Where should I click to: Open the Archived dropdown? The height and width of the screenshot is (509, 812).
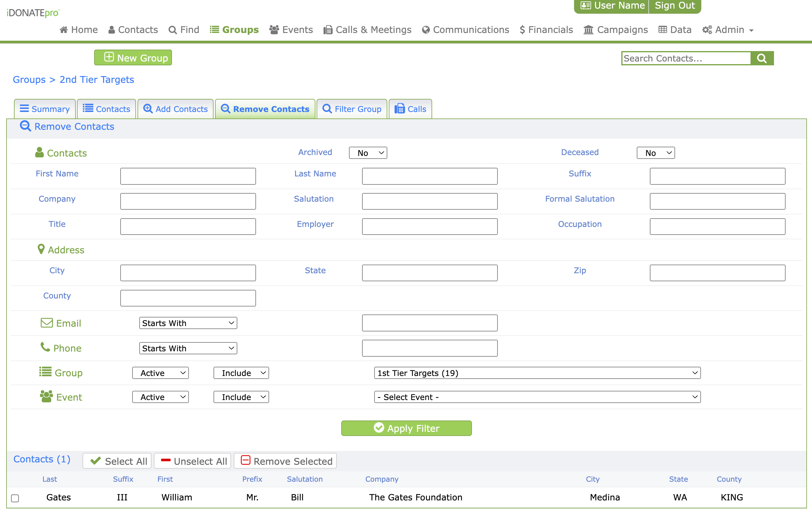pos(368,153)
